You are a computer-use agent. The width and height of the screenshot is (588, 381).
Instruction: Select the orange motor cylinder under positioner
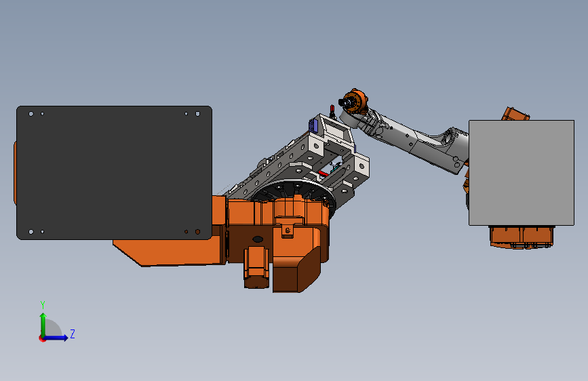[256, 268]
